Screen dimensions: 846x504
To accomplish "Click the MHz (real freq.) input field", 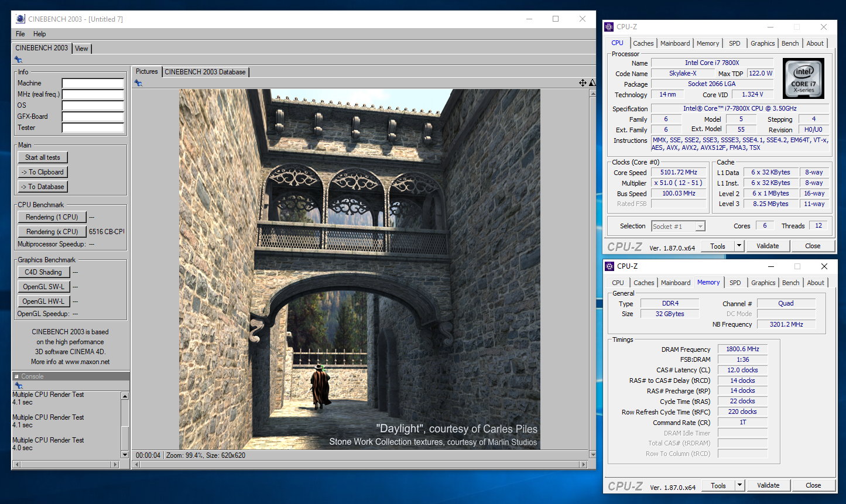I will point(93,94).
